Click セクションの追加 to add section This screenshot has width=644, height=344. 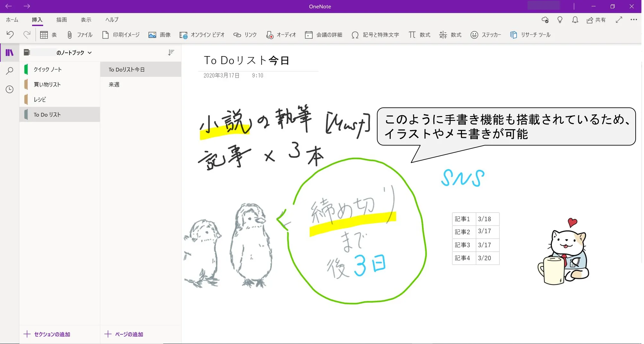[x=47, y=334]
